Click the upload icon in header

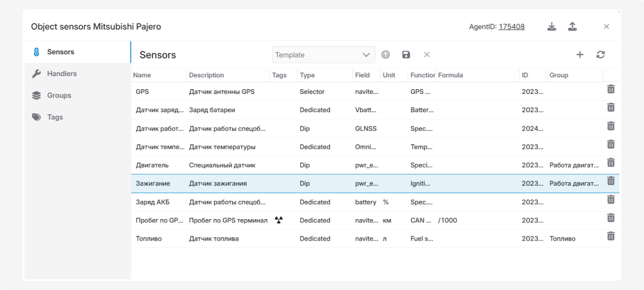pos(573,27)
